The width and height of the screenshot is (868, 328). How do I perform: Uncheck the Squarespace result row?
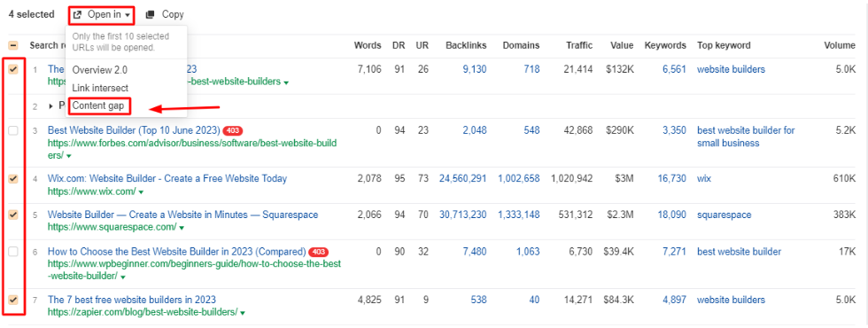pos(13,215)
